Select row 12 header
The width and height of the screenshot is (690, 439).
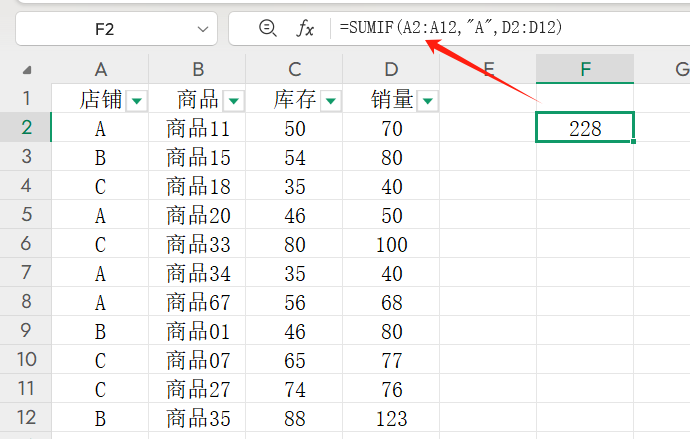point(26,417)
